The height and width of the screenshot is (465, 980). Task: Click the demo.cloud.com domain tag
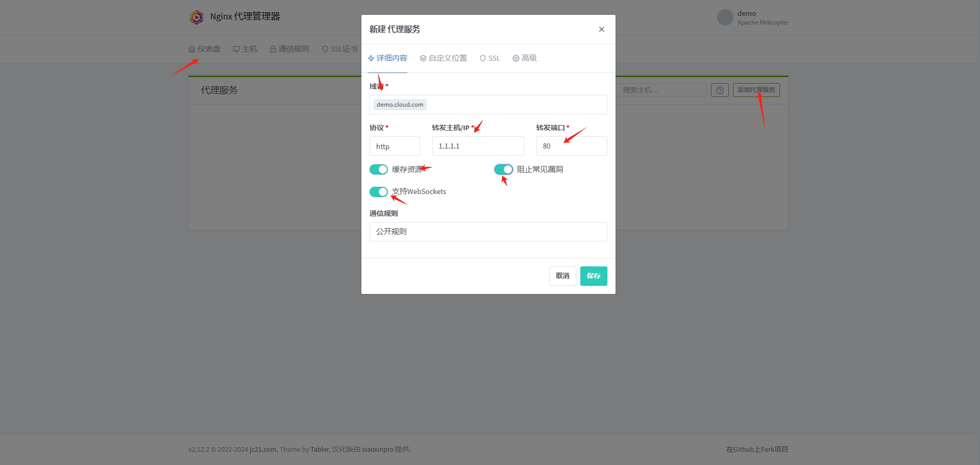(400, 105)
